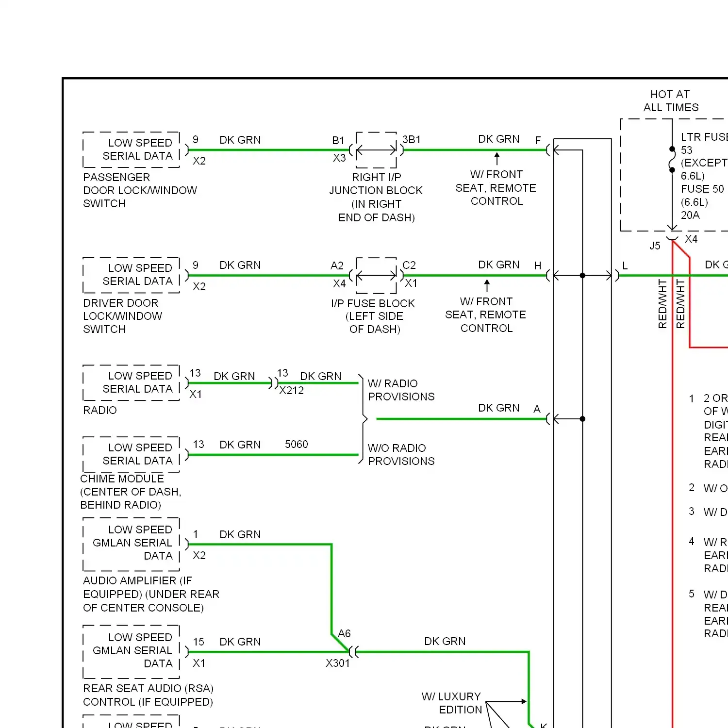
Task: Select the REAR SEAT AUDIO (RSA) CONTROL label
Action: [148, 695]
